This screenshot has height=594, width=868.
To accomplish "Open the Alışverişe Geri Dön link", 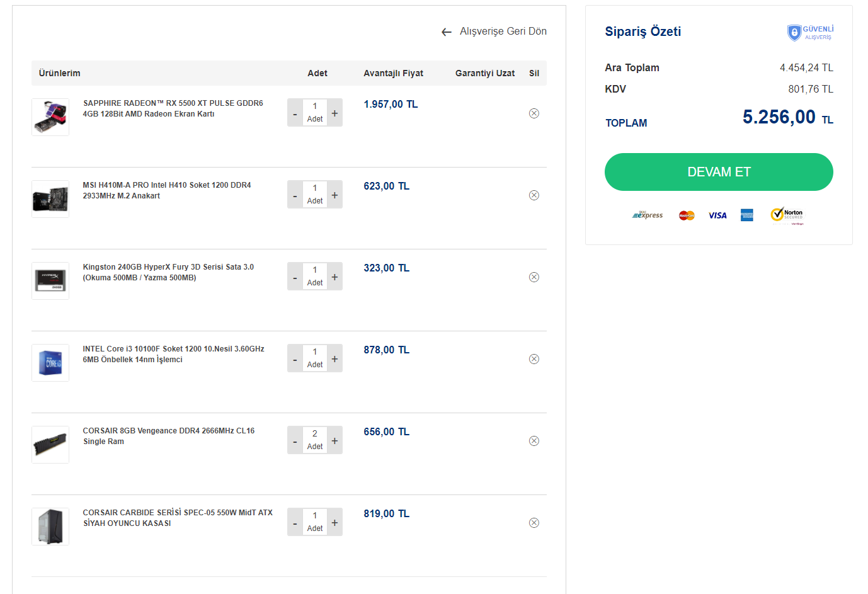I will coord(503,31).
